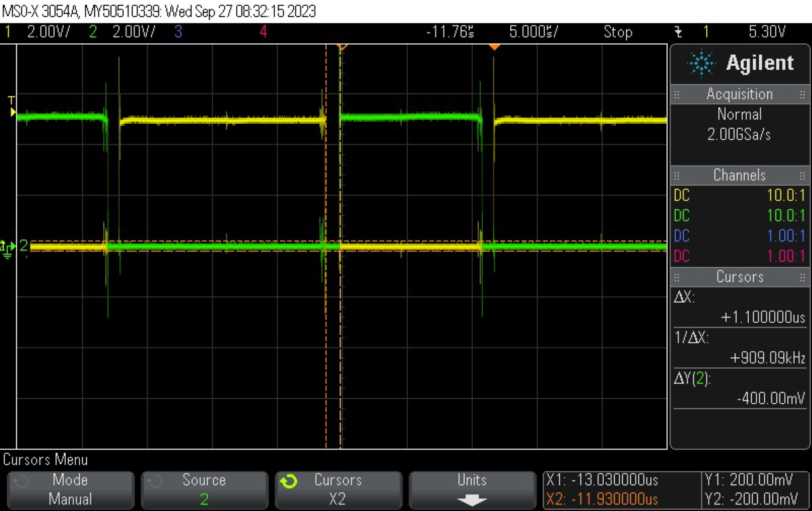Open the Mode Manual softkey

(x=70, y=490)
